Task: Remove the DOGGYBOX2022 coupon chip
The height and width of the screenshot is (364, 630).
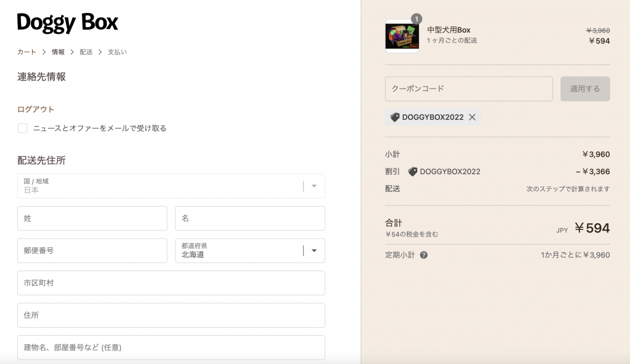Action: coord(472,117)
